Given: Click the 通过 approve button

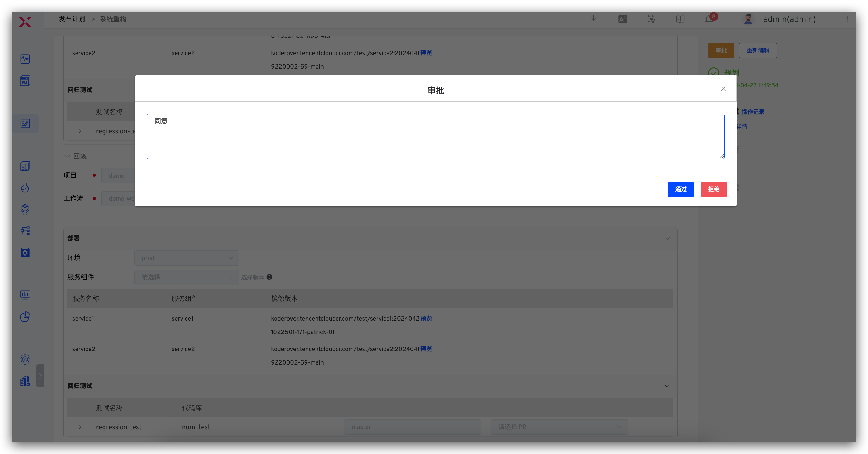Looking at the screenshot, I should [681, 189].
